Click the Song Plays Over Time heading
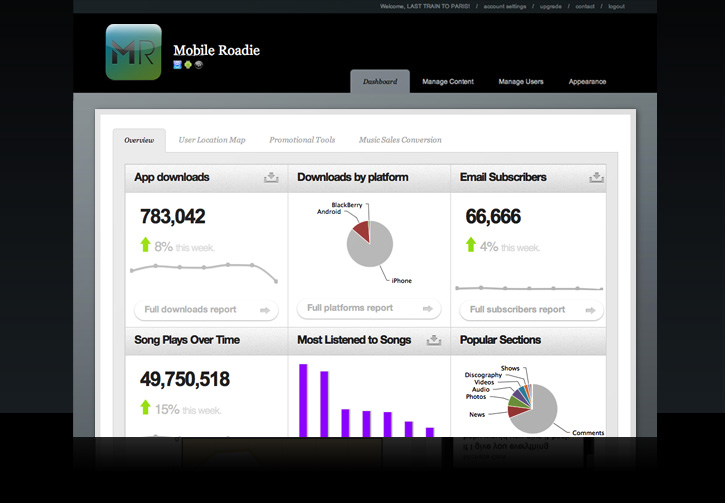Viewport: 725px width, 503px height. click(187, 340)
